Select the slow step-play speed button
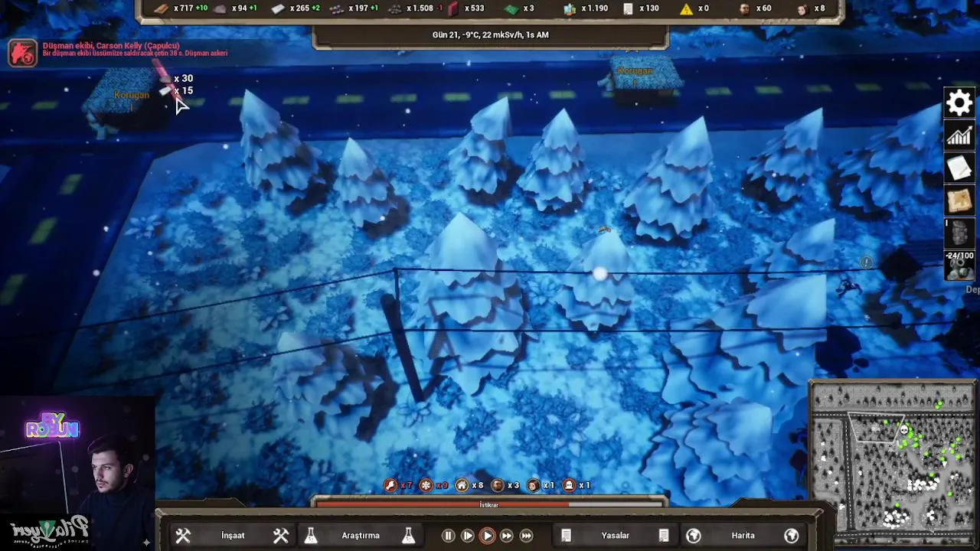This screenshot has height=551, width=980. [467, 536]
